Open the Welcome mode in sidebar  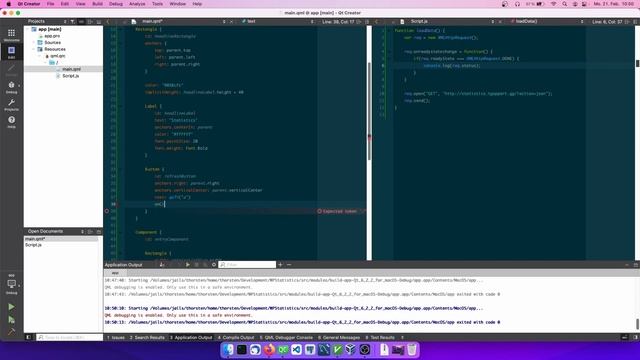pos(11,35)
